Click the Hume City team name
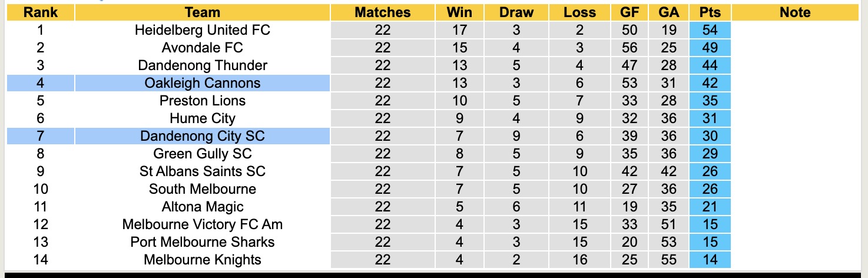This screenshot has width=868, height=278. coord(202,118)
